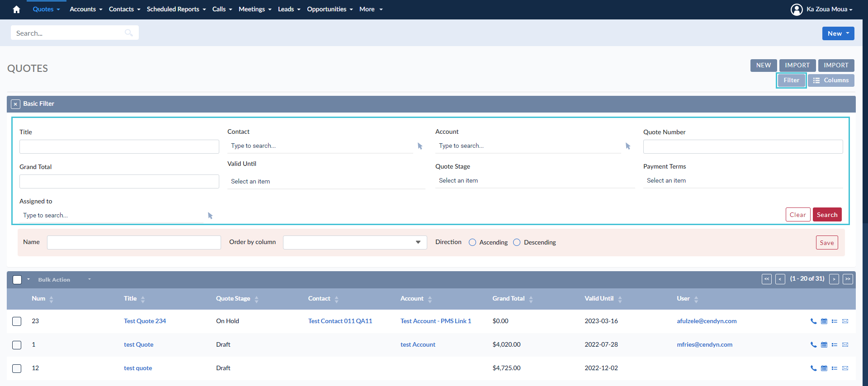Click into the Title filter field

tap(119, 146)
